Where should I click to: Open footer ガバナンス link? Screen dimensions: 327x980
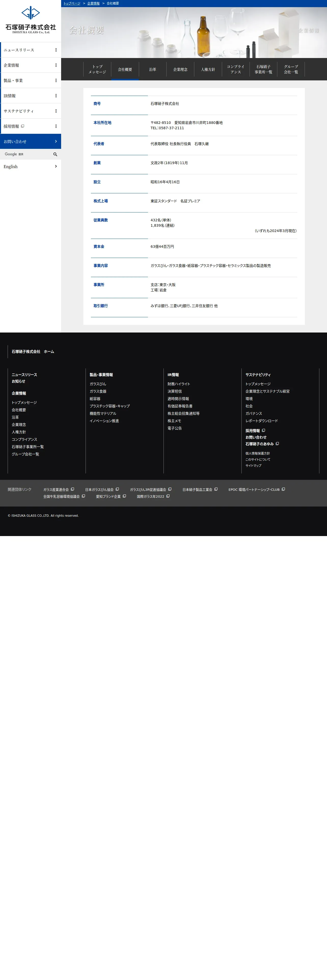pos(254,413)
